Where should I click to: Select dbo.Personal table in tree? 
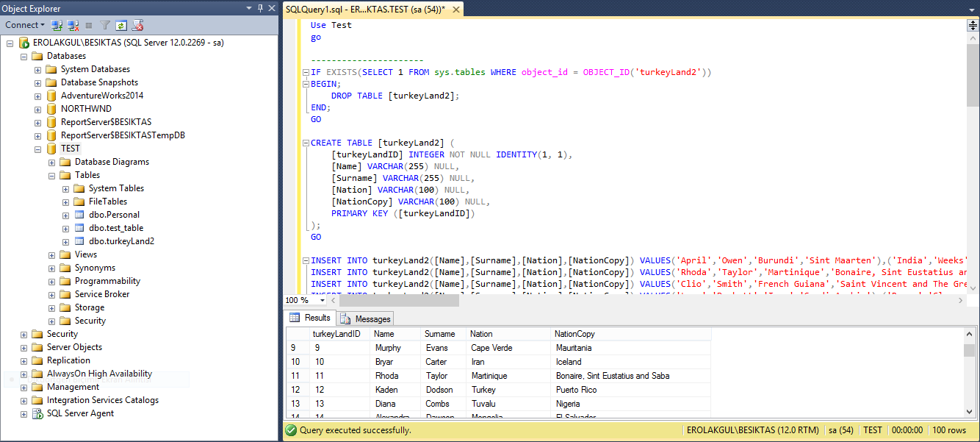tap(114, 215)
